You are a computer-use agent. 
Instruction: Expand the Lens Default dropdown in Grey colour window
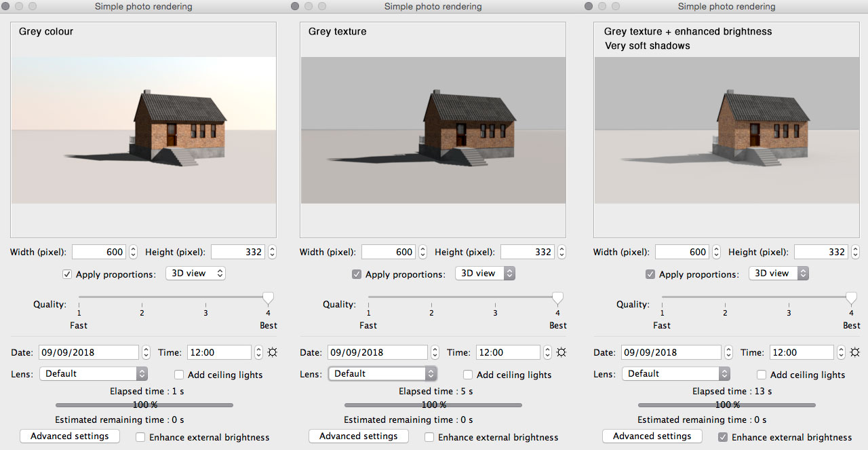point(94,374)
